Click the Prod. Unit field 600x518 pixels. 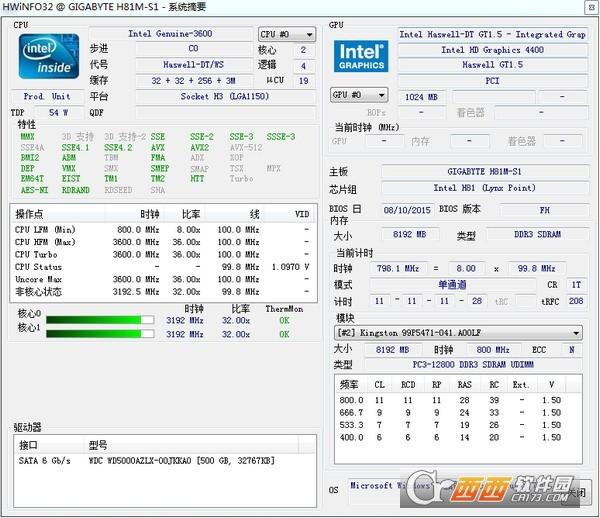(47, 96)
